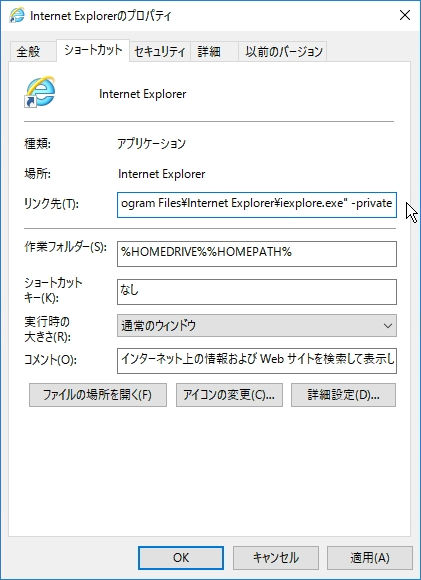Open the 以前のバージョン tab

(x=284, y=51)
